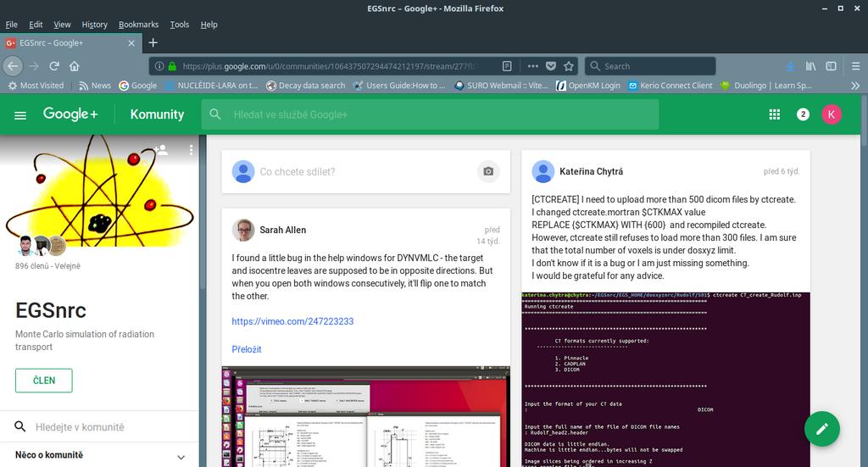This screenshot has width=868, height=467.
Task: Click the Firefox forward arrow
Action: coord(34,66)
